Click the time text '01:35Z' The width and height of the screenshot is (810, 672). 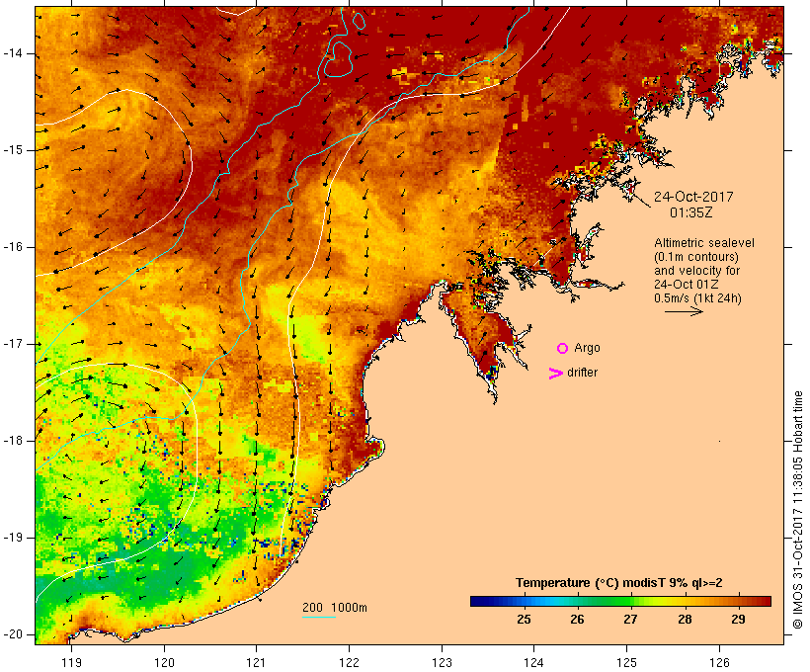(x=691, y=212)
